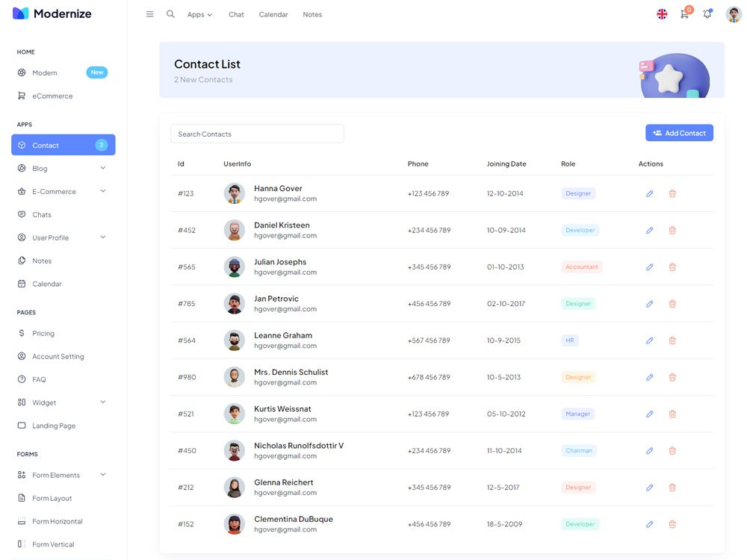
Task: Delete Clementina DuBuque using trash icon
Action: (x=672, y=524)
